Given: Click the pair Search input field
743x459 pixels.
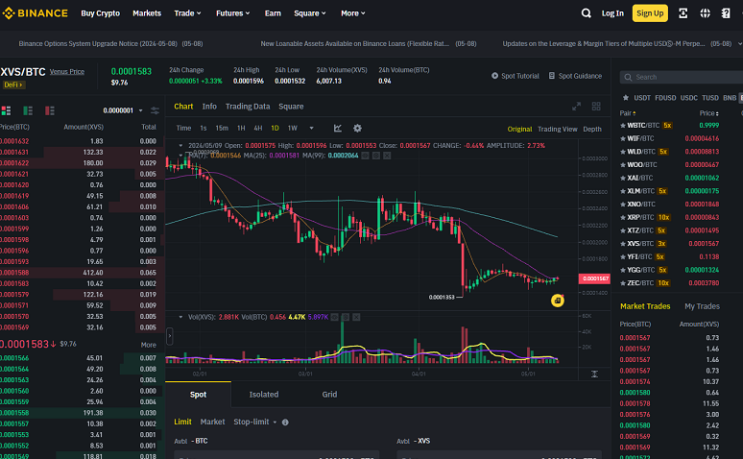Looking at the screenshot, I should tap(682, 77).
